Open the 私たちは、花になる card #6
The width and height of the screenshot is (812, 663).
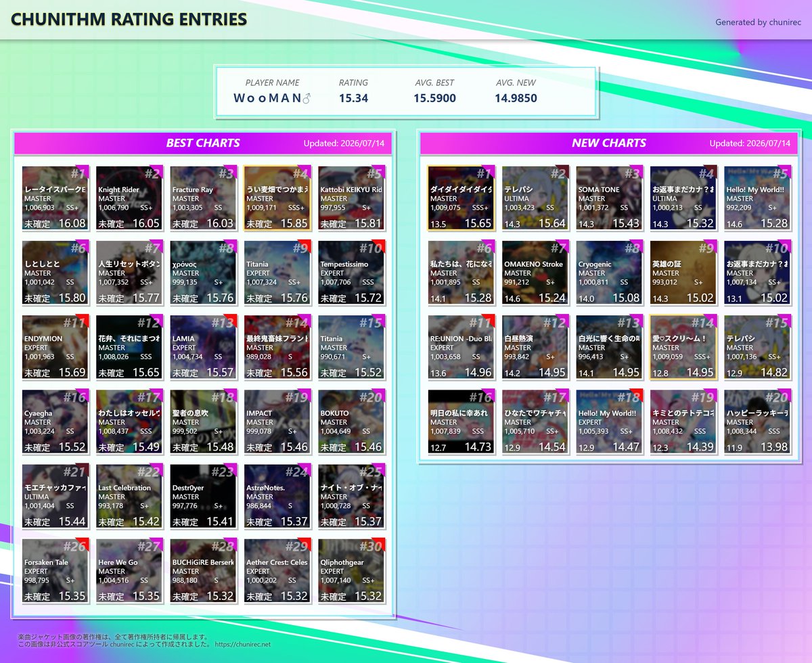461,273
